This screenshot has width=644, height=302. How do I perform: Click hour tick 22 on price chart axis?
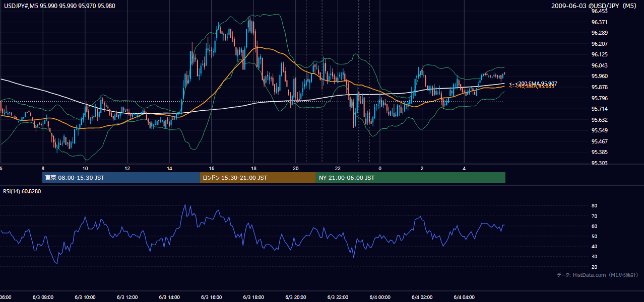point(338,168)
